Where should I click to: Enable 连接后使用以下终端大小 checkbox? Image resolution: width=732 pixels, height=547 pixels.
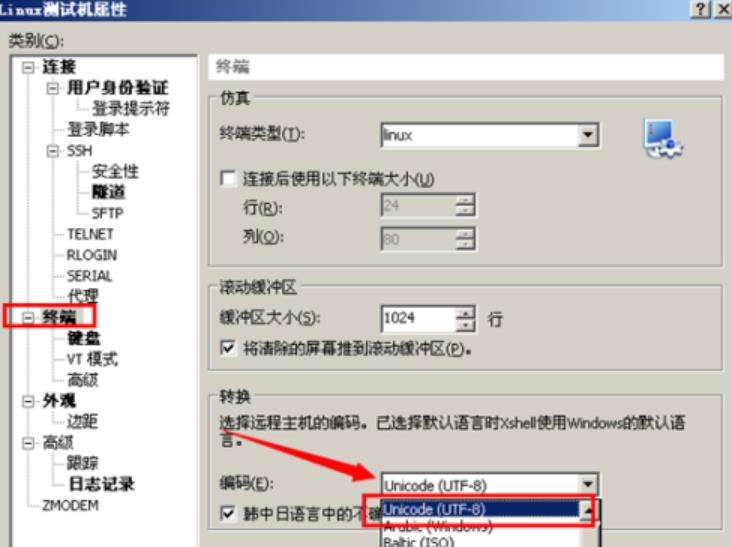(x=228, y=179)
